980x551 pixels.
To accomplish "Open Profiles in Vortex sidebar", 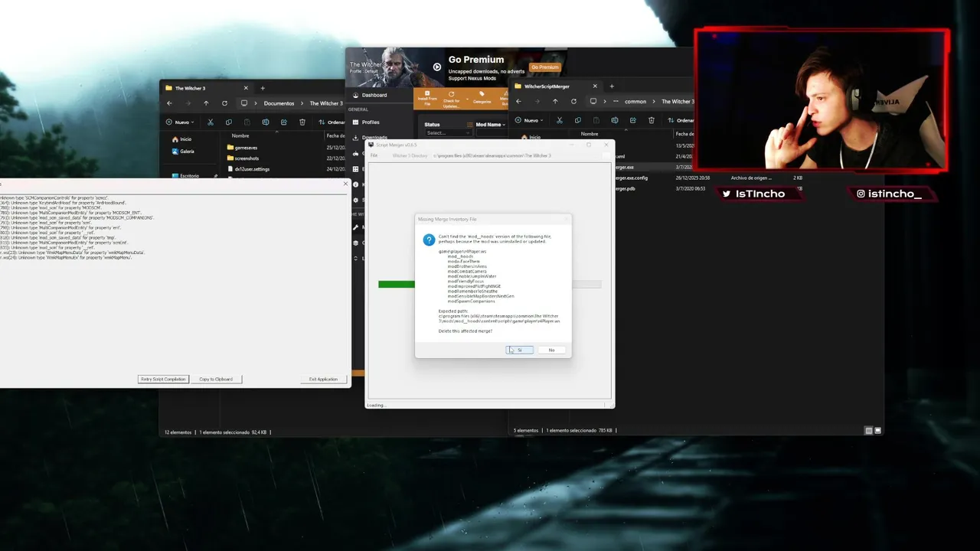I will click(367, 122).
